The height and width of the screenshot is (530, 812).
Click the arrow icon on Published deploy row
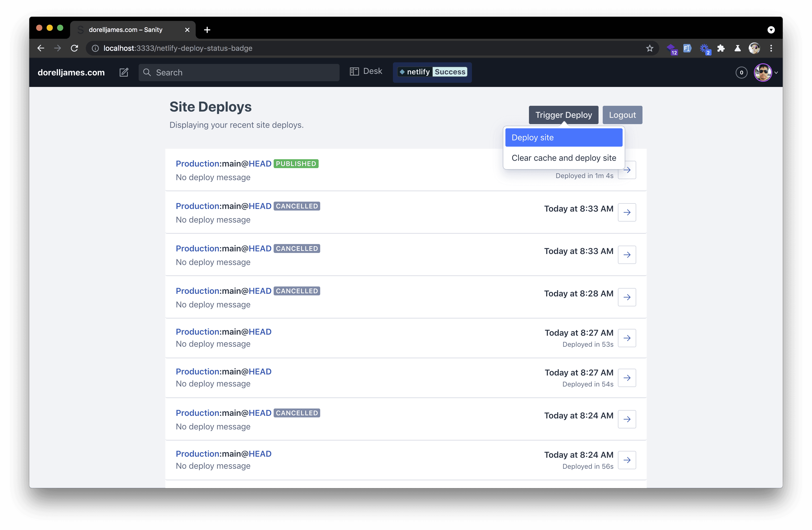point(627,170)
